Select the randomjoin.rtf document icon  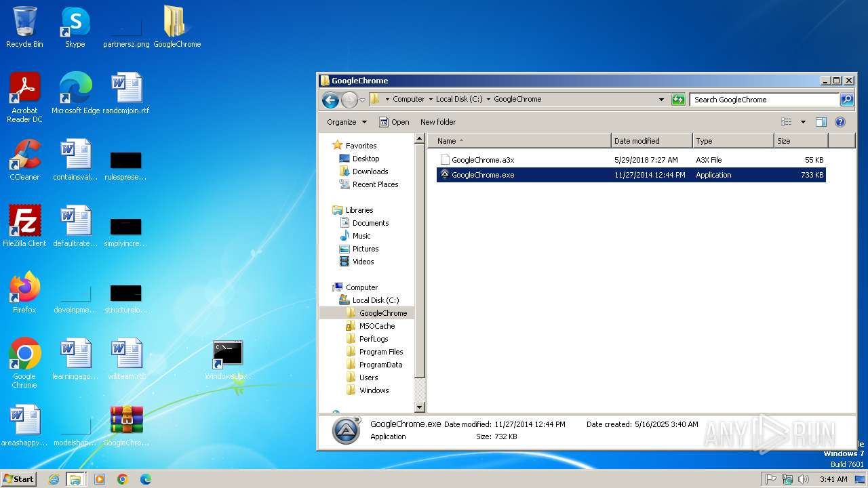[126, 93]
